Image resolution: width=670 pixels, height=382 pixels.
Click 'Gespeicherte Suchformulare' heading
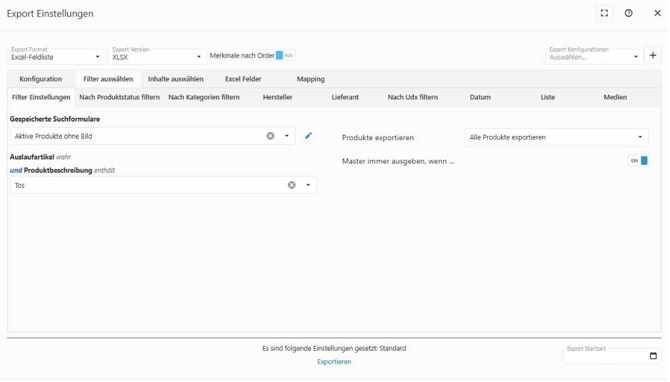pos(55,119)
